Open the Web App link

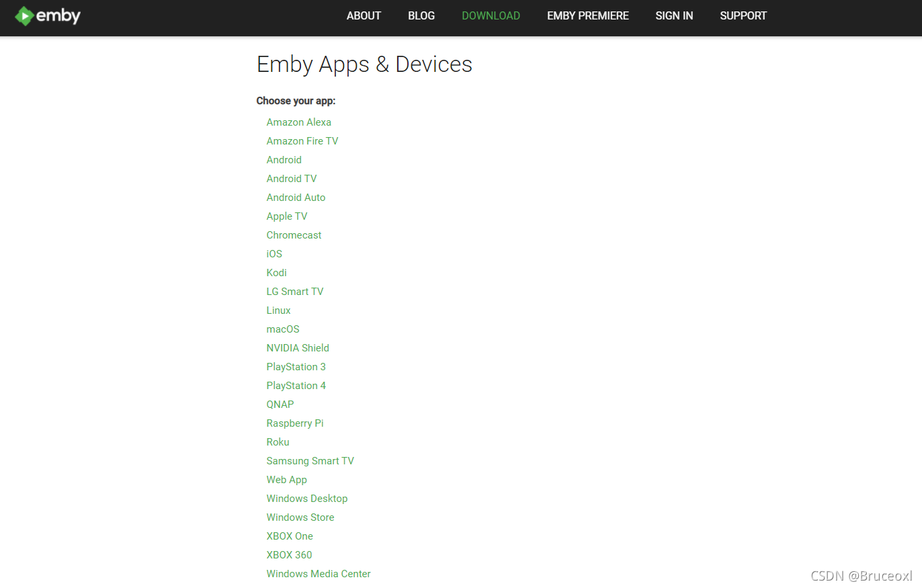tap(287, 480)
